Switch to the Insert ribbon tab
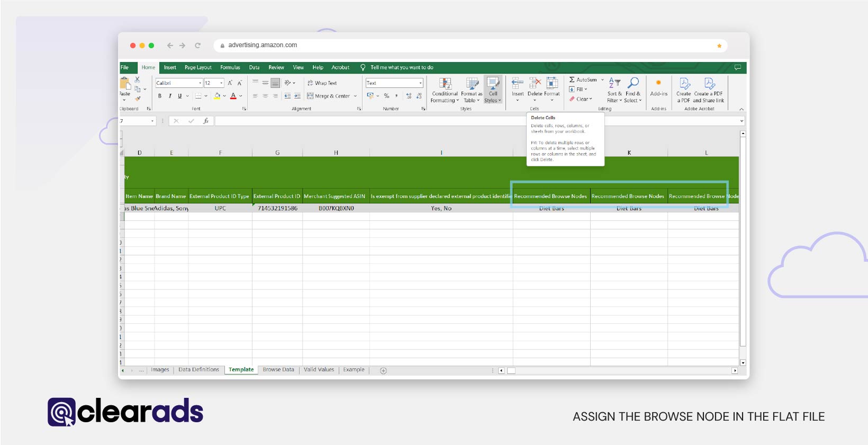The width and height of the screenshot is (868, 445). click(170, 67)
